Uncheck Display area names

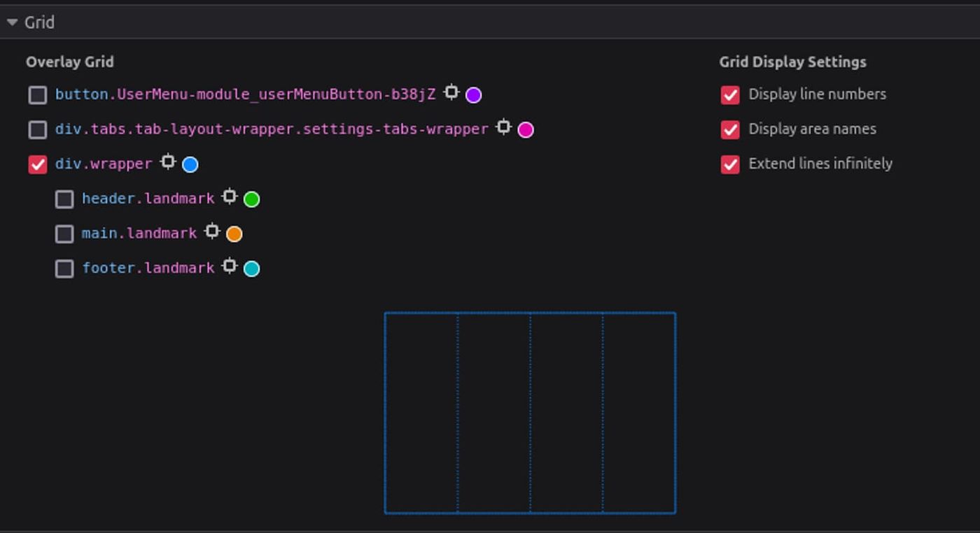click(731, 129)
